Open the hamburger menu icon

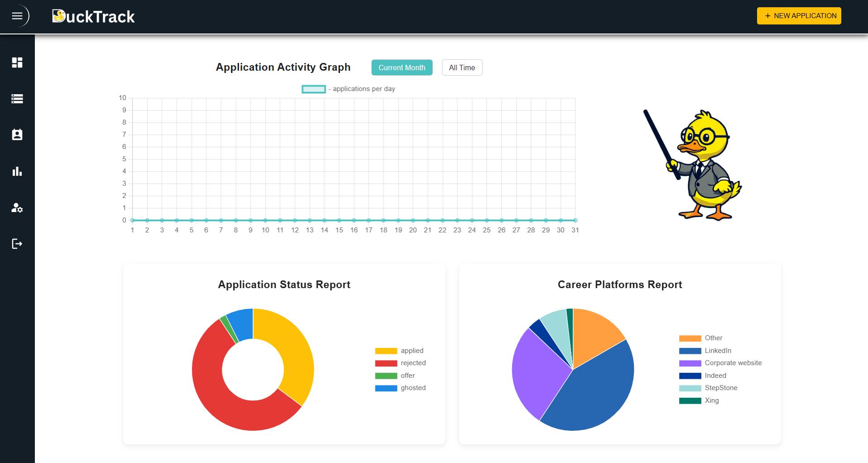pos(18,15)
